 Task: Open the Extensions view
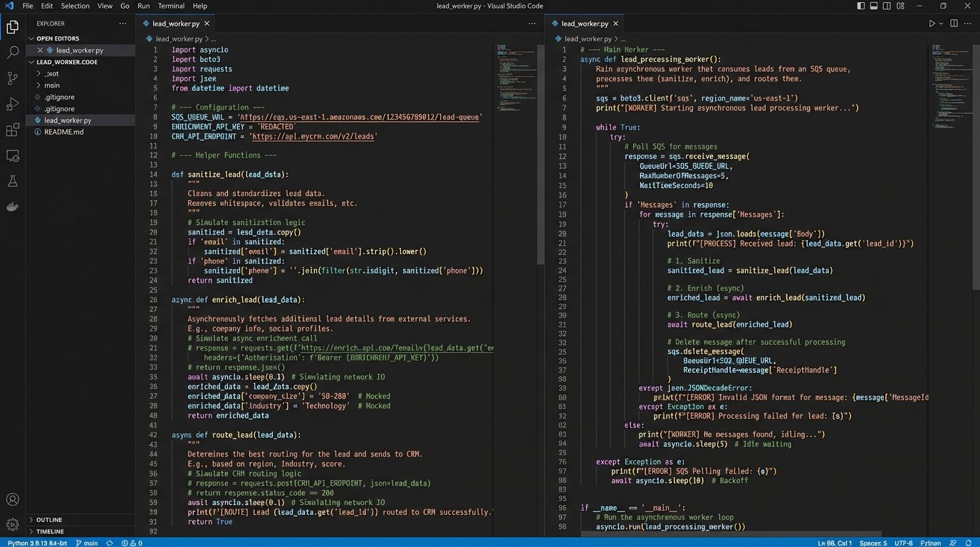click(12, 130)
